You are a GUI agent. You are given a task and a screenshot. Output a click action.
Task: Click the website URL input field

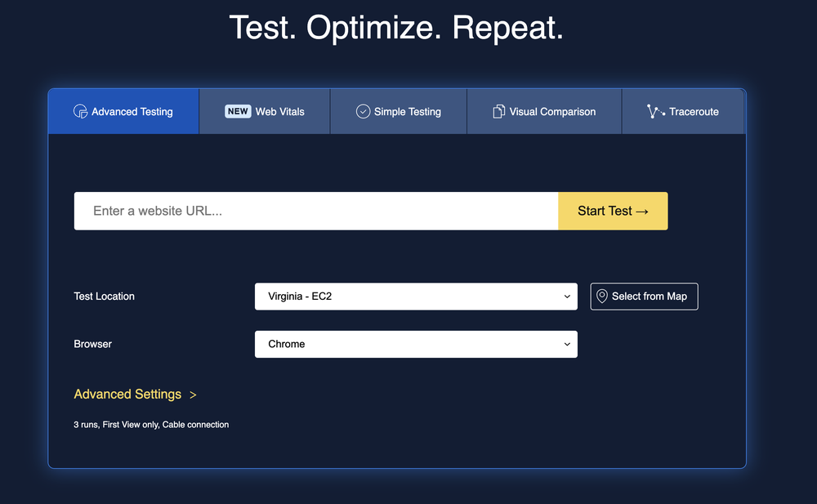[315, 211]
